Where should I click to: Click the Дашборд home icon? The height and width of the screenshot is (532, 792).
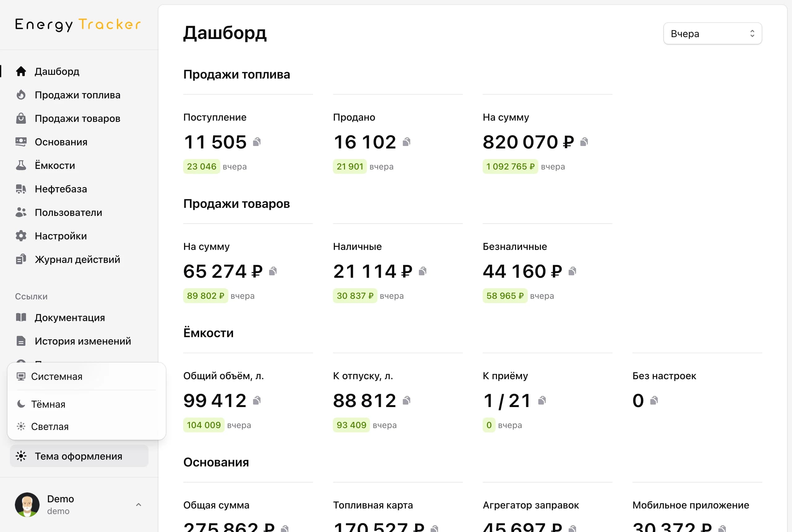[21, 71]
